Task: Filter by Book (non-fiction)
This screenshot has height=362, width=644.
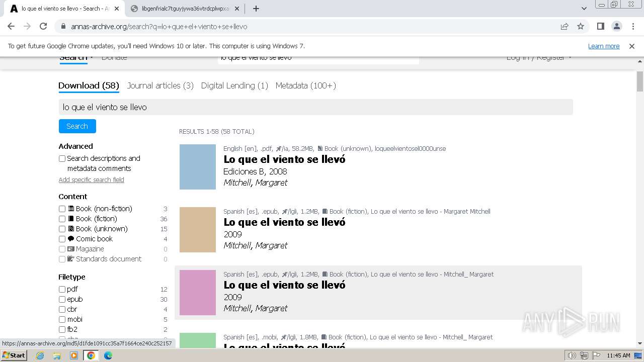Action: 62,209
